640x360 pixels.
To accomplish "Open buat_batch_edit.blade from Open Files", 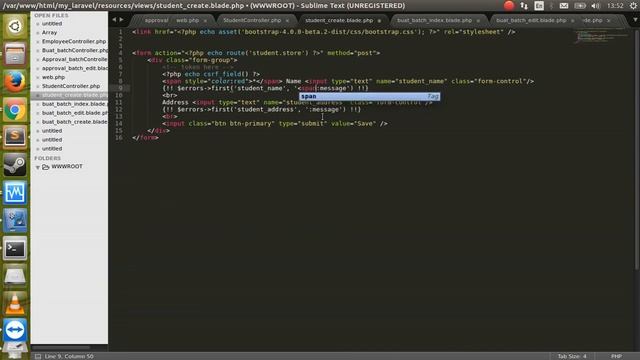I will 75,113.
